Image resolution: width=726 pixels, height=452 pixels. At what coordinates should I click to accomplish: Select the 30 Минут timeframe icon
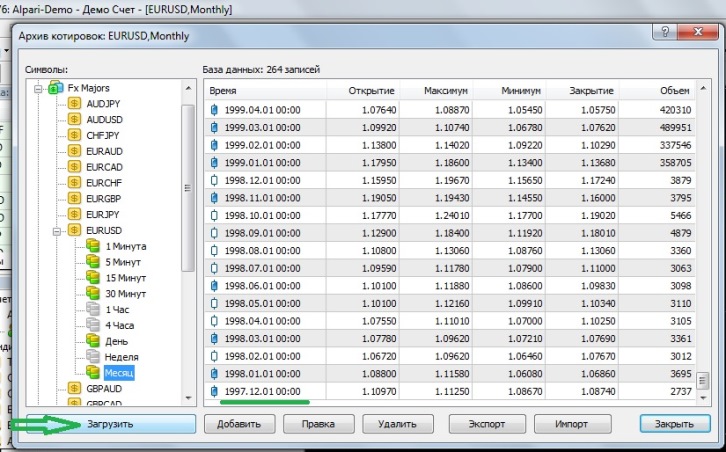pos(93,293)
